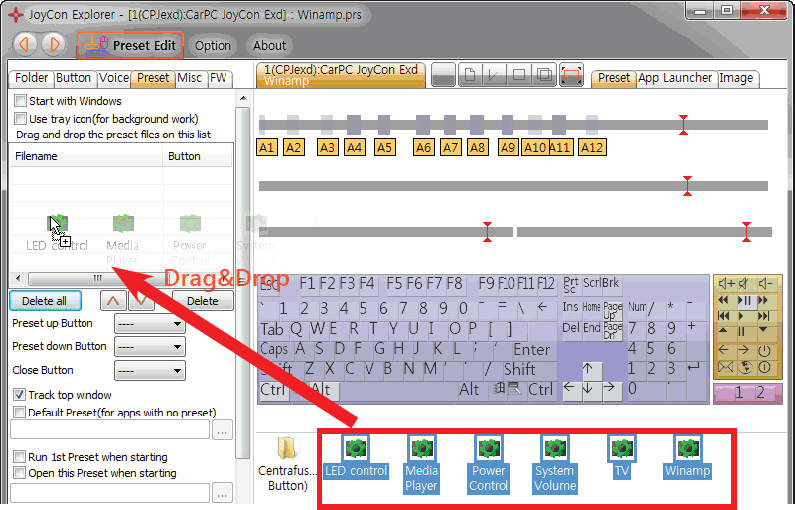Click the volume up media key
Image resolution: width=795 pixels, height=510 pixels.
point(726,284)
